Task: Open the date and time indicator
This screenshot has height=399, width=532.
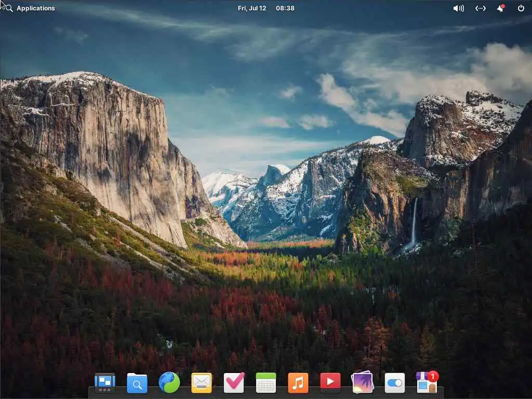Action: tap(266, 8)
